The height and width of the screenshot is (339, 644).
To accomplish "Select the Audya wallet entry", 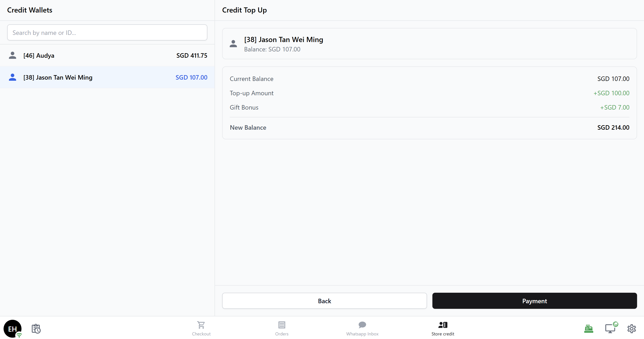I will point(107,55).
